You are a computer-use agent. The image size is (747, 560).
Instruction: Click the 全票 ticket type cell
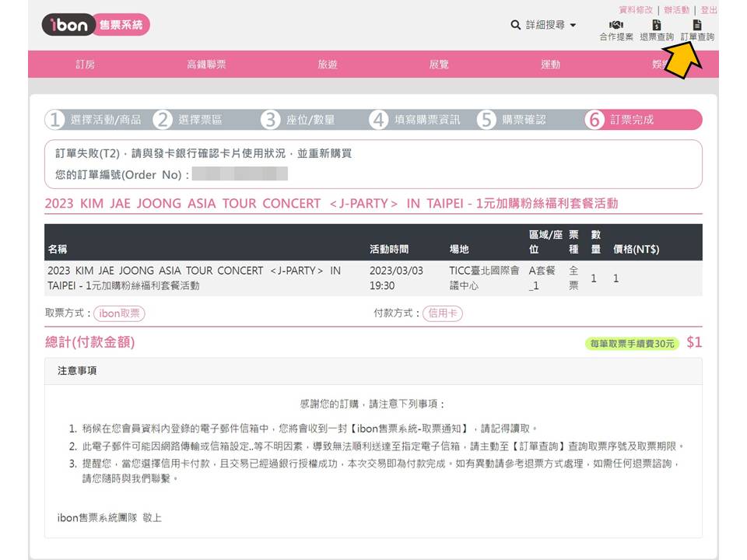(x=573, y=278)
